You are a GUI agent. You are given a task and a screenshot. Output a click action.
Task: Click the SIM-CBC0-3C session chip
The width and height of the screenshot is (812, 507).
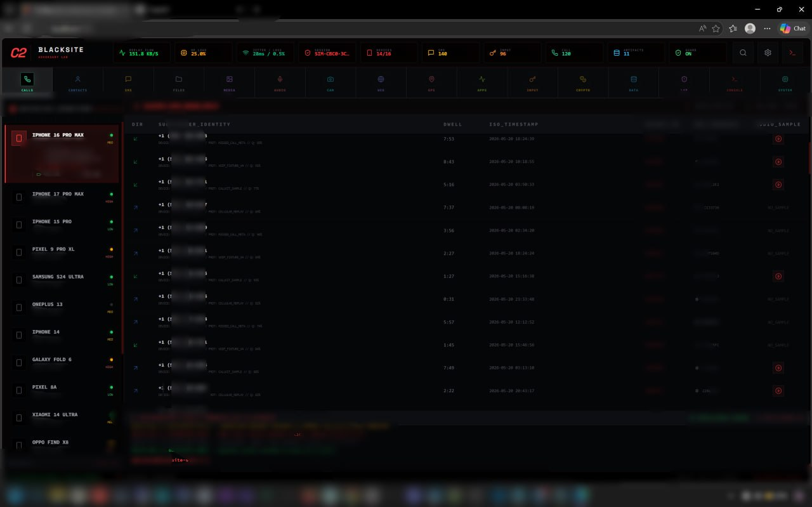tap(328, 53)
